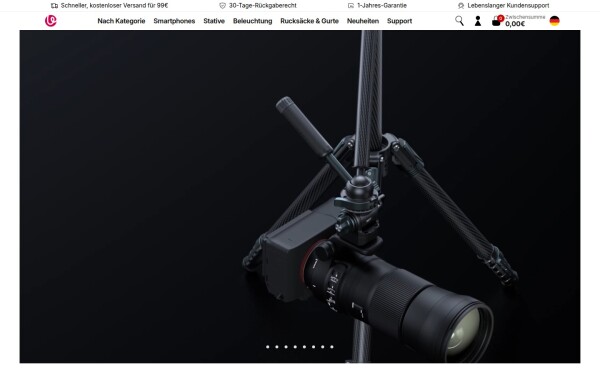Click the delivery truck shipping icon
Screen dimensions: 600x375
point(54,6)
